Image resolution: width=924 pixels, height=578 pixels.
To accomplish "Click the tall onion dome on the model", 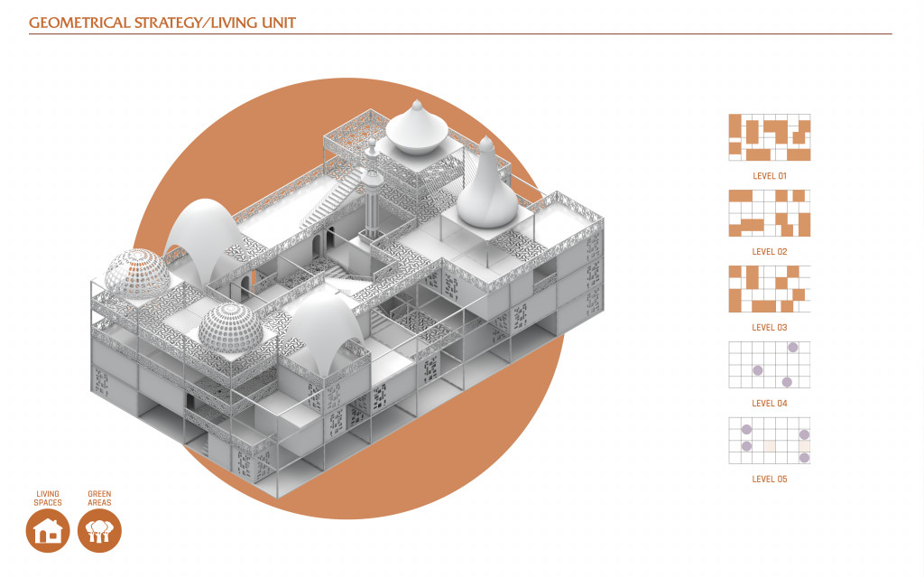I will click(x=486, y=184).
